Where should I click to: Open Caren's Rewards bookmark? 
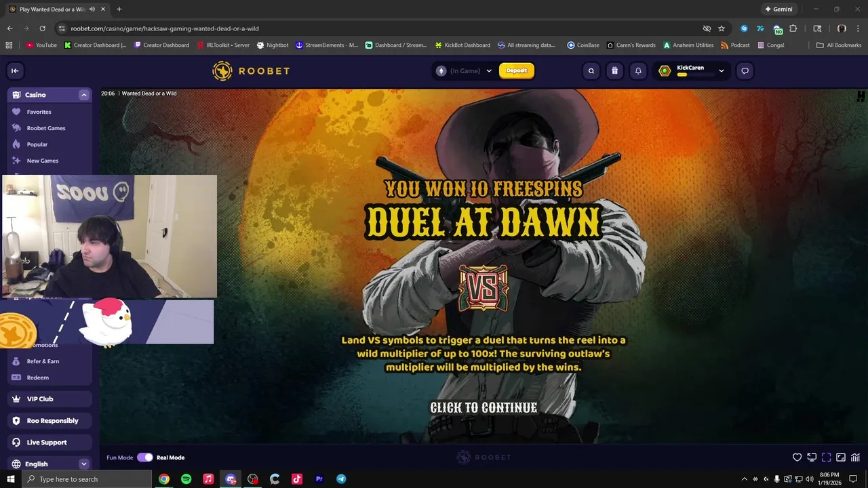631,45
